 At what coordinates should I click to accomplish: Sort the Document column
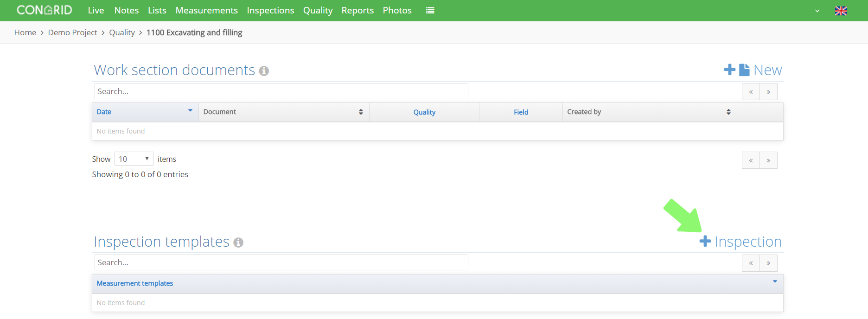coord(361,112)
